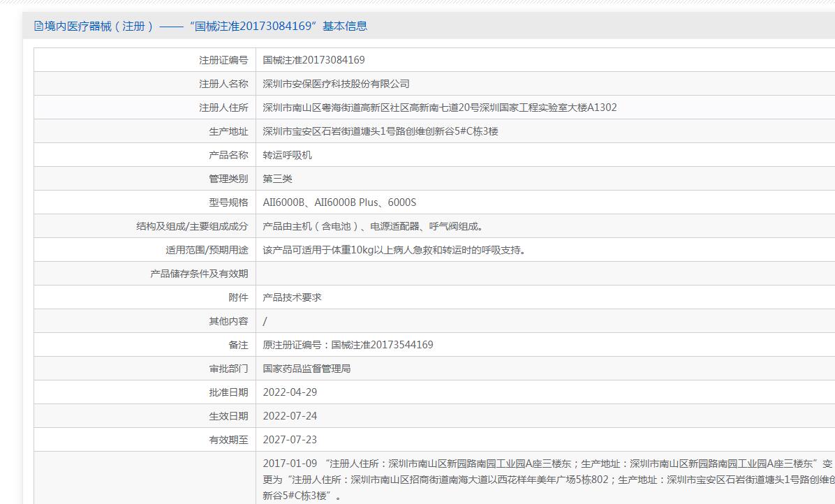Select the value 国械注准20173084169 in the table
Image resolution: width=835 pixels, height=504 pixels.
pos(313,60)
